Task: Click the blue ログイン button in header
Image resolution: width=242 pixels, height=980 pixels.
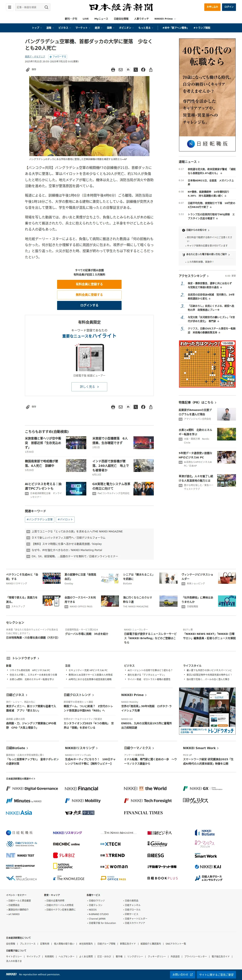Action: tap(229, 7)
